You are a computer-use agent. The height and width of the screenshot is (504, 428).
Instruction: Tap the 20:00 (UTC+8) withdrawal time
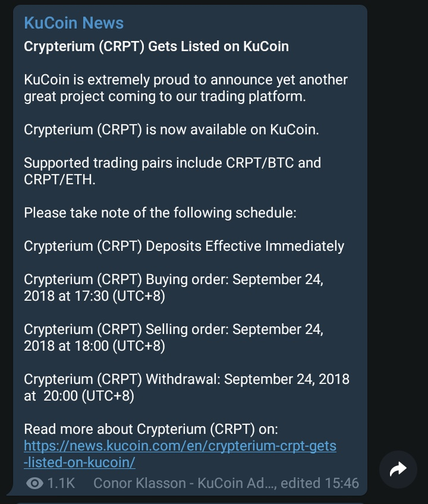point(89,396)
